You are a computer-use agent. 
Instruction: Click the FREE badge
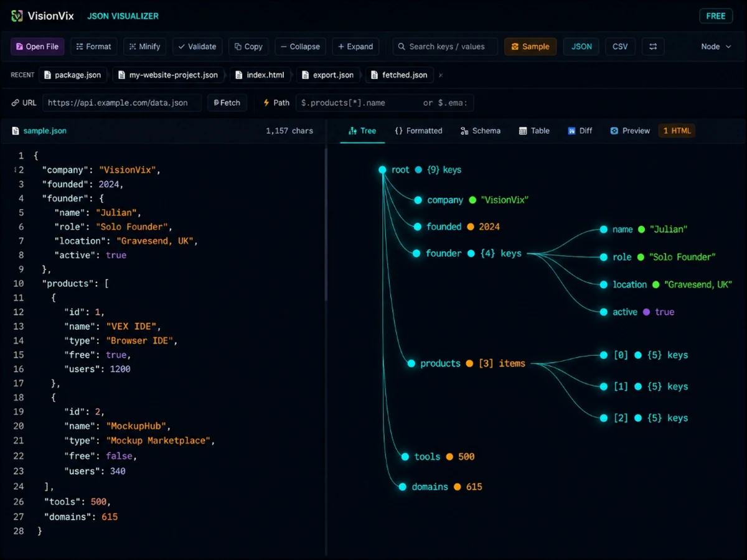click(x=716, y=16)
